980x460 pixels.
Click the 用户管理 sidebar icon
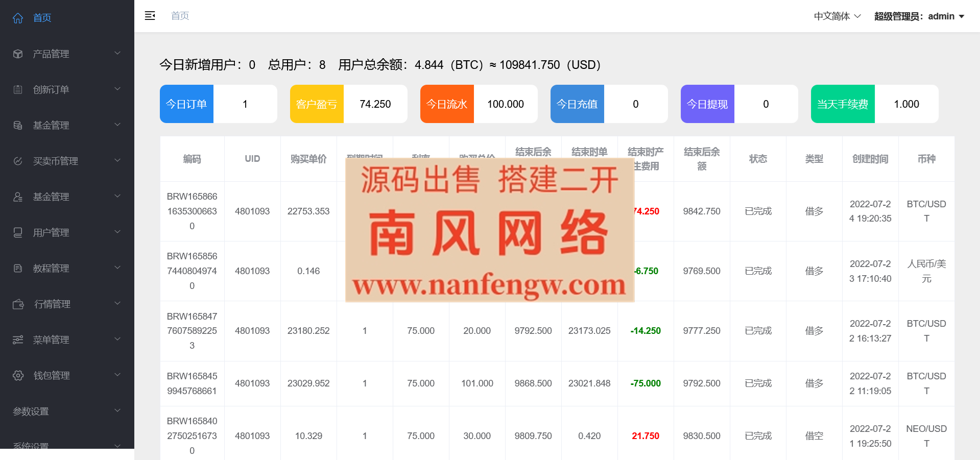(18, 233)
